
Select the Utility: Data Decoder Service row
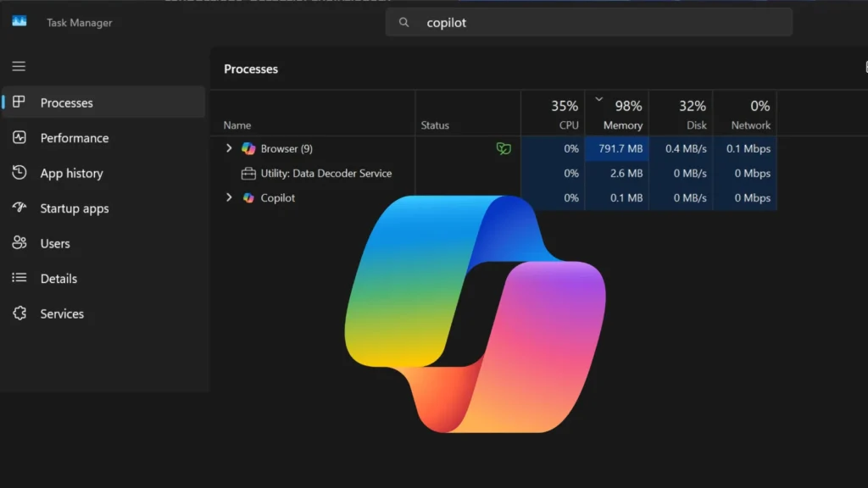pos(494,173)
